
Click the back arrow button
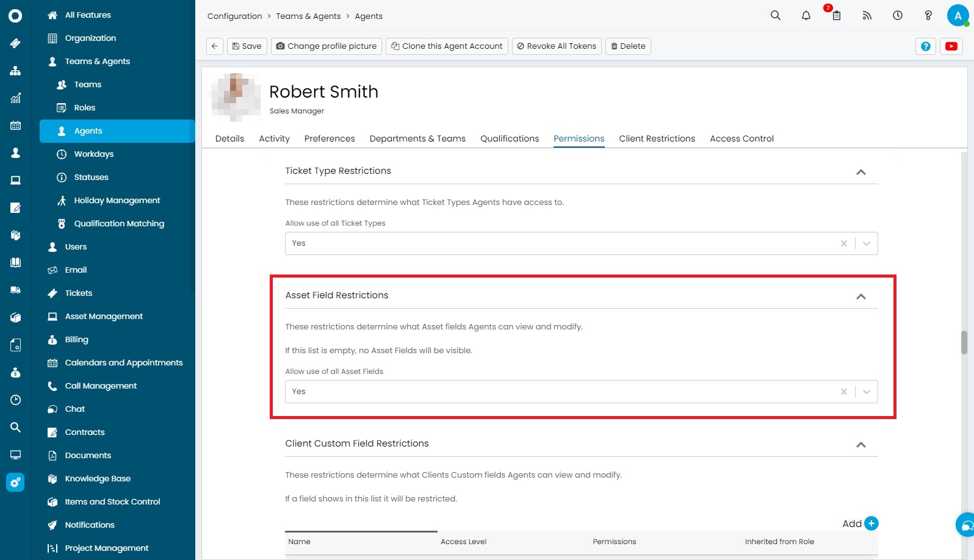215,46
